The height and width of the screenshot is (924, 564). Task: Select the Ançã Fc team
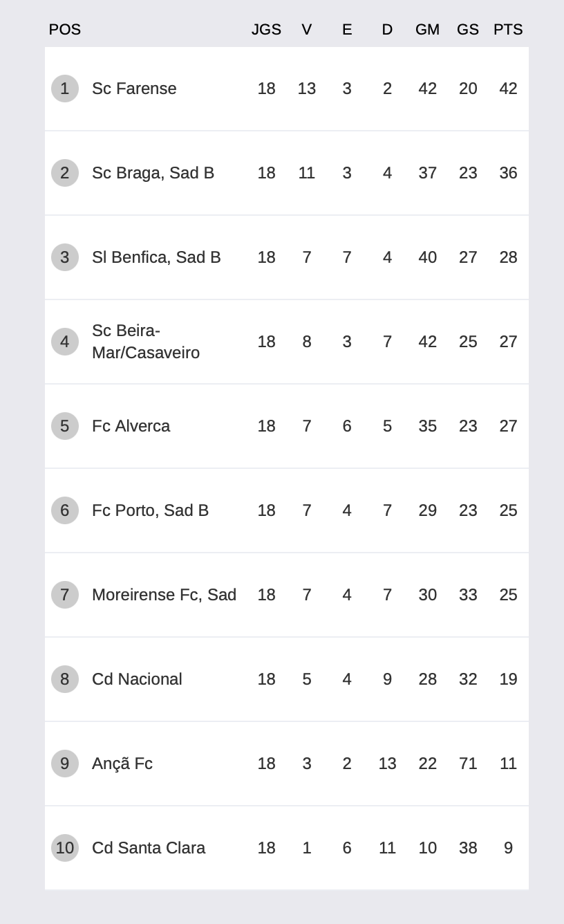[x=122, y=764]
